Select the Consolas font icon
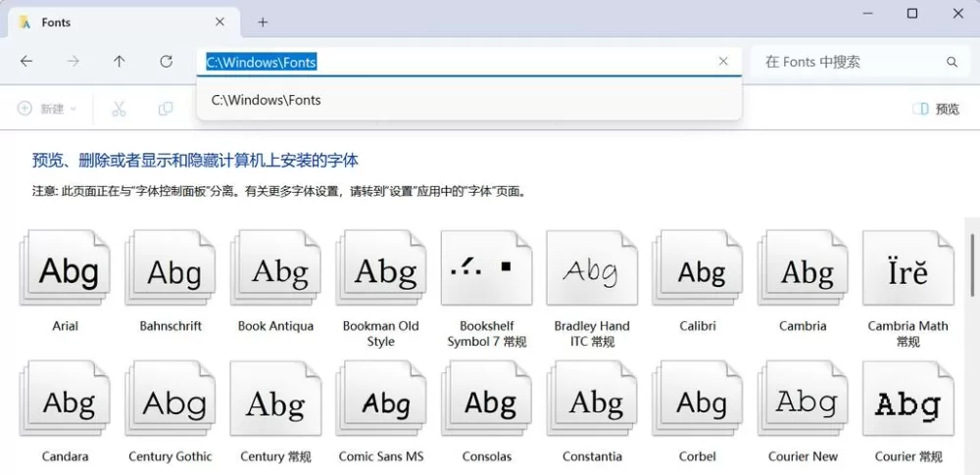The image size is (980, 475). [x=487, y=399]
